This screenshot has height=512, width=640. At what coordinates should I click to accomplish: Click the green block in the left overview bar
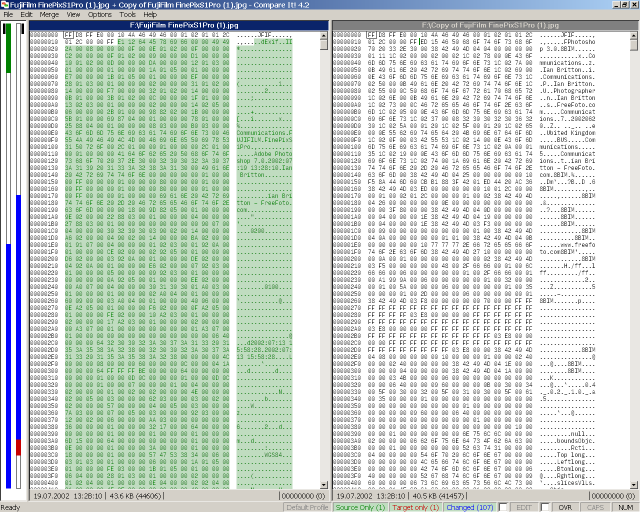click(9, 48)
